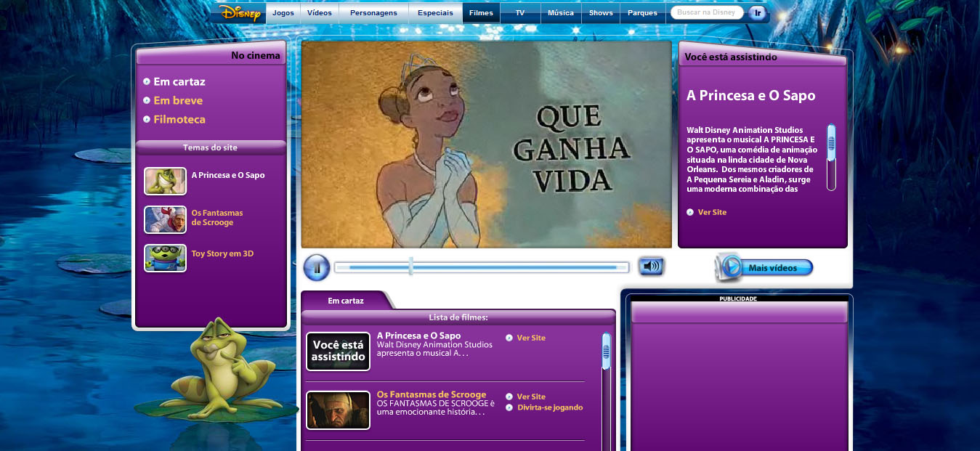Viewport: 980px width, 451px height.
Task: Click Ver Site for Os Fantasmas de Scrooge
Action: point(531,397)
